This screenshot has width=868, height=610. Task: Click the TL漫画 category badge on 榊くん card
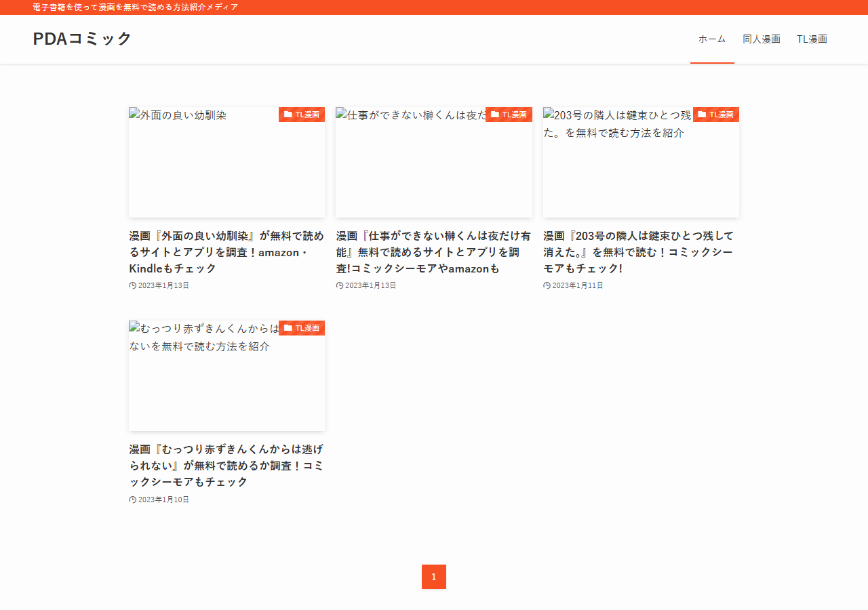[509, 115]
